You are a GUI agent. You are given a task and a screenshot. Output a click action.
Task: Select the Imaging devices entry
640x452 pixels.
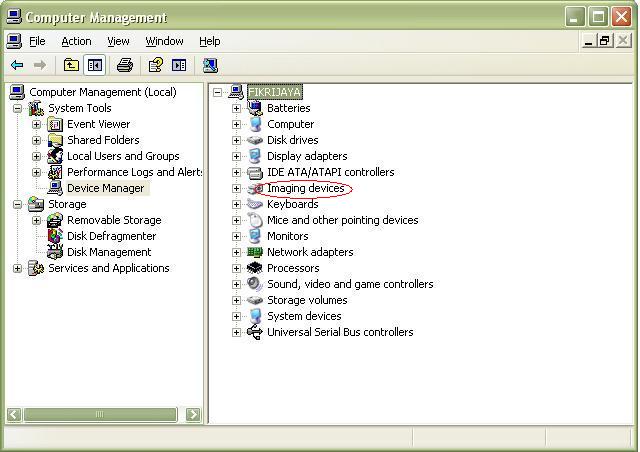point(306,188)
